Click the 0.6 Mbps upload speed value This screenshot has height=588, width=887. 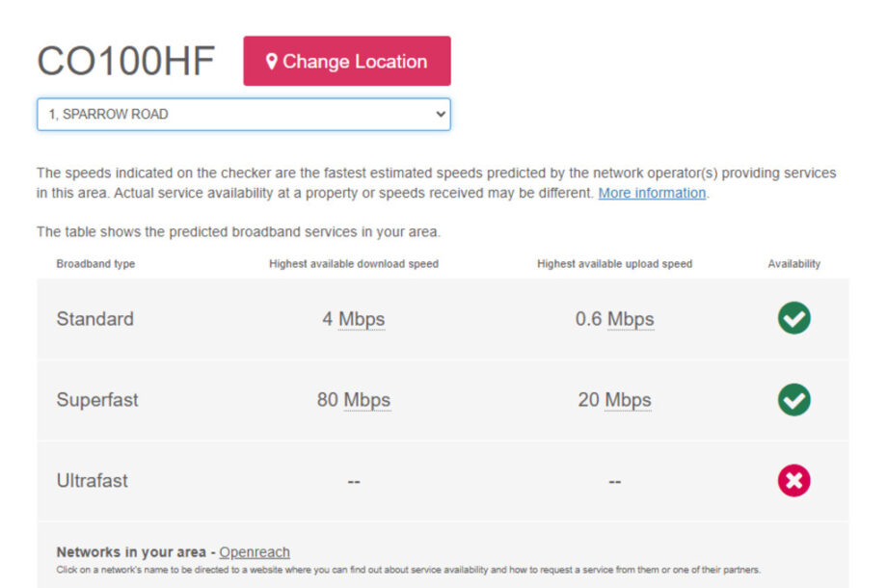pos(614,319)
